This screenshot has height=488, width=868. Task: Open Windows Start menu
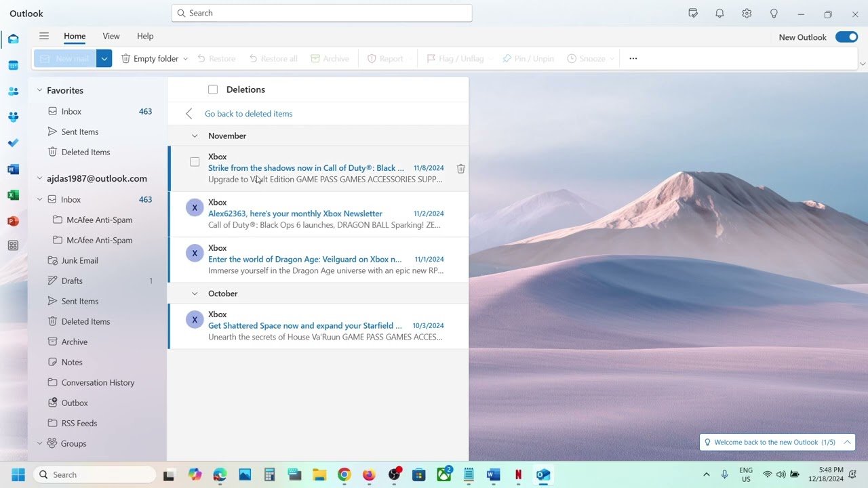click(18, 474)
